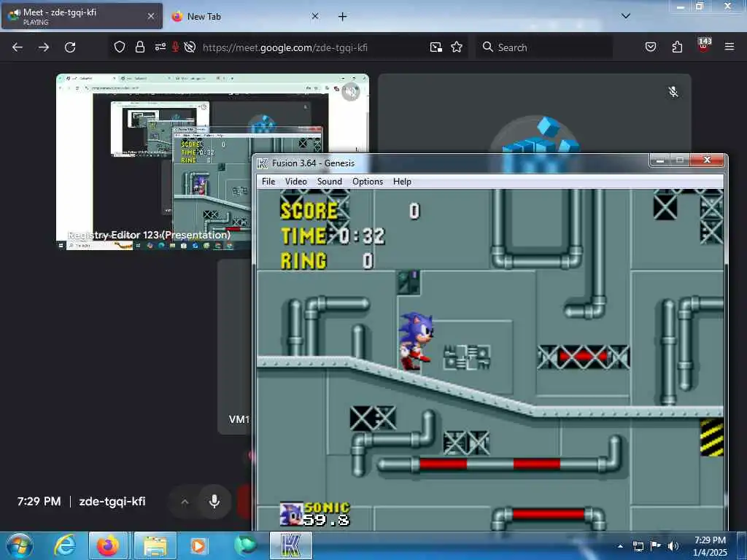
Task: Reload the current Meet page
Action: [70, 47]
